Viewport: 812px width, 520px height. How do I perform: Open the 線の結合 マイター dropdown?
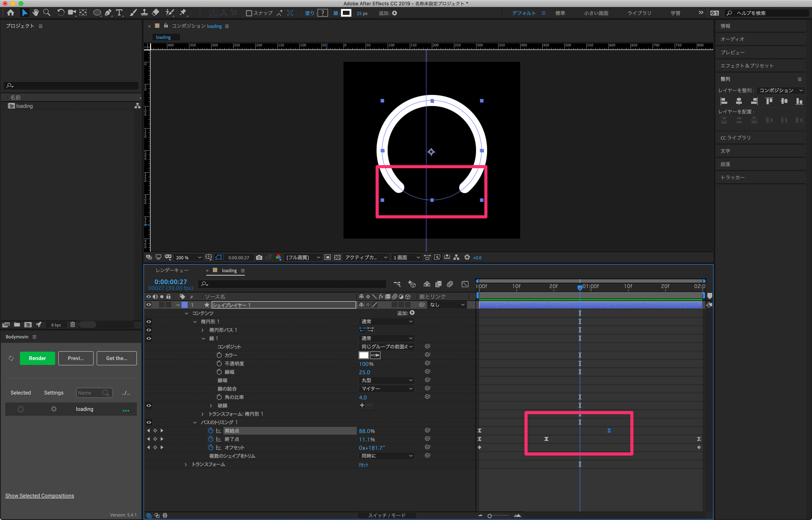(x=387, y=389)
